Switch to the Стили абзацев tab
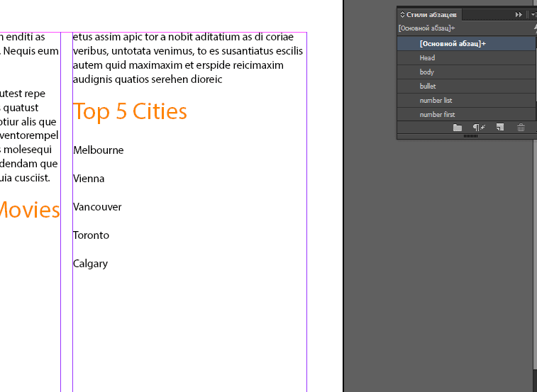Viewport: 537px width, 392px height. [431, 14]
